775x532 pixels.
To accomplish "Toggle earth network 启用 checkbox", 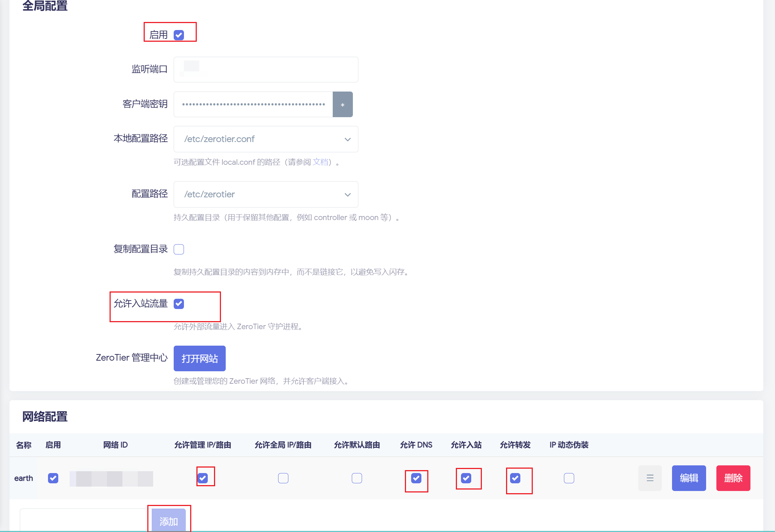I will 53,478.
